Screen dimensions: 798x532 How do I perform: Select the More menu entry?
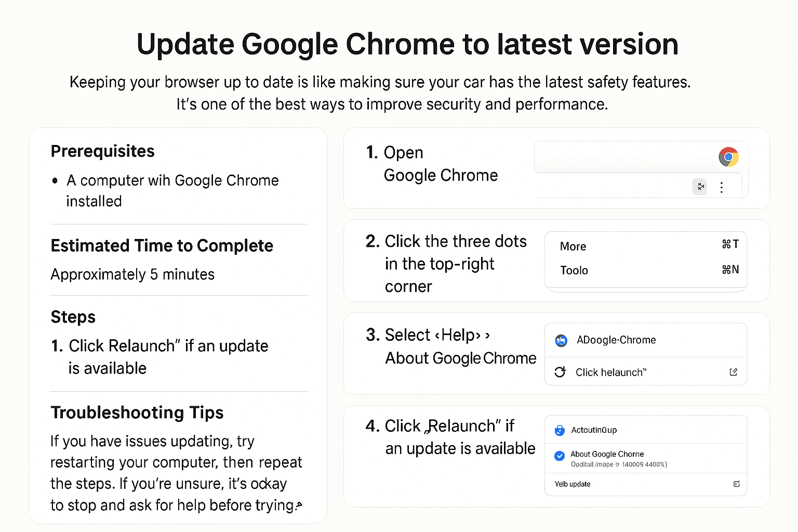coord(573,247)
